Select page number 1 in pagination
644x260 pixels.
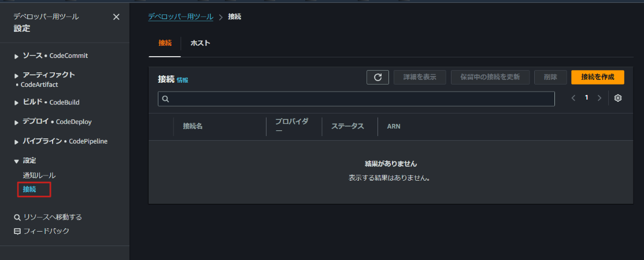587,98
